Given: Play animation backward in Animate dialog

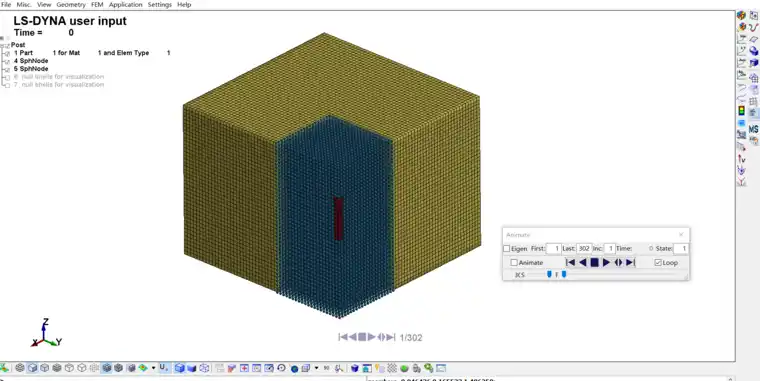Looking at the screenshot, I should tap(583, 263).
